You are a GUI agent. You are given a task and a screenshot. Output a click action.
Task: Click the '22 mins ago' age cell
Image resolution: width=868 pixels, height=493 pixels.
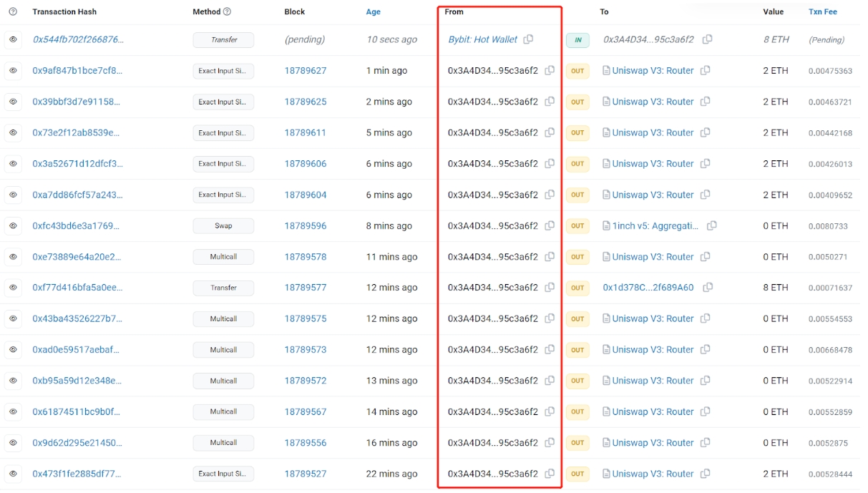click(392, 474)
